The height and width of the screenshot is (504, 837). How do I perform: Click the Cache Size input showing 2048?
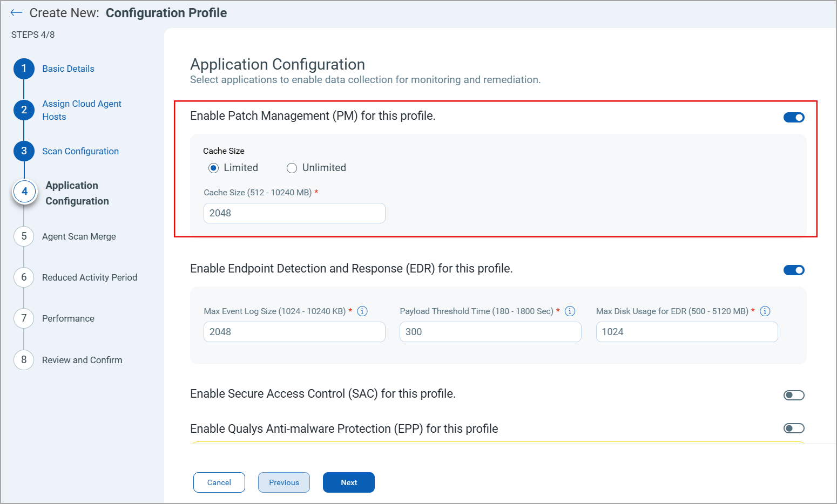(x=294, y=213)
